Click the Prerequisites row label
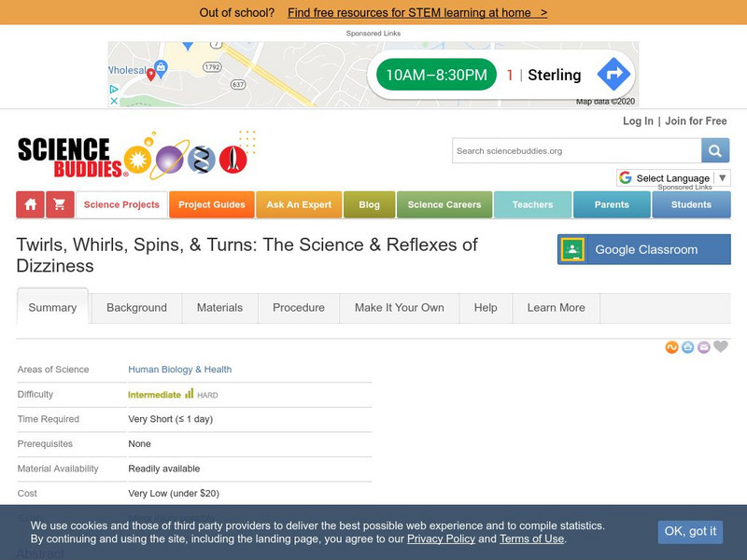Screen dimensions: 747x560 tap(45, 444)
